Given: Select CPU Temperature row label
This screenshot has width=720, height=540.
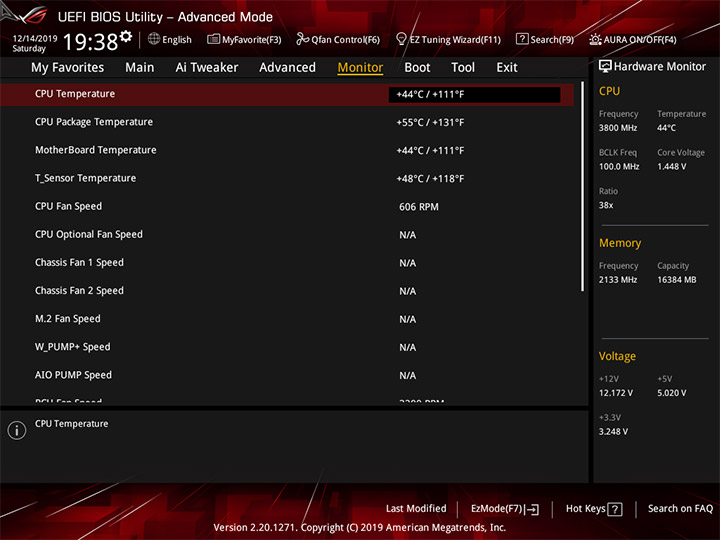Looking at the screenshot, I should pyautogui.click(x=75, y=94).
